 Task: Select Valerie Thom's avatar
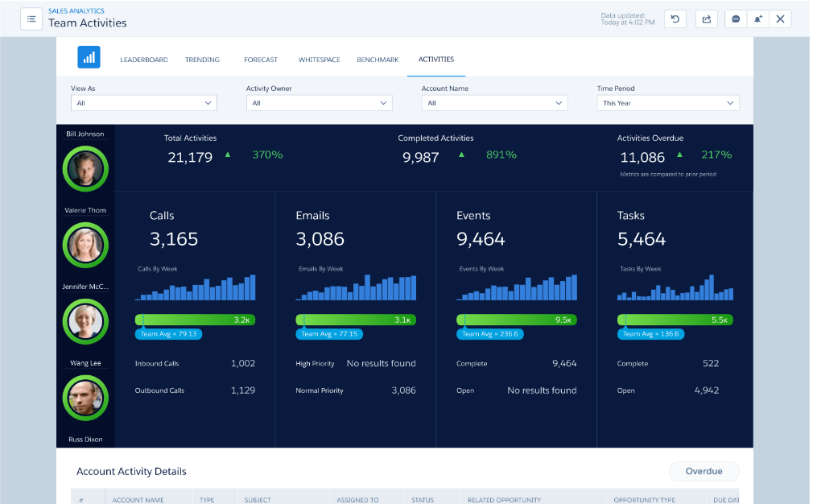point(85,245)
